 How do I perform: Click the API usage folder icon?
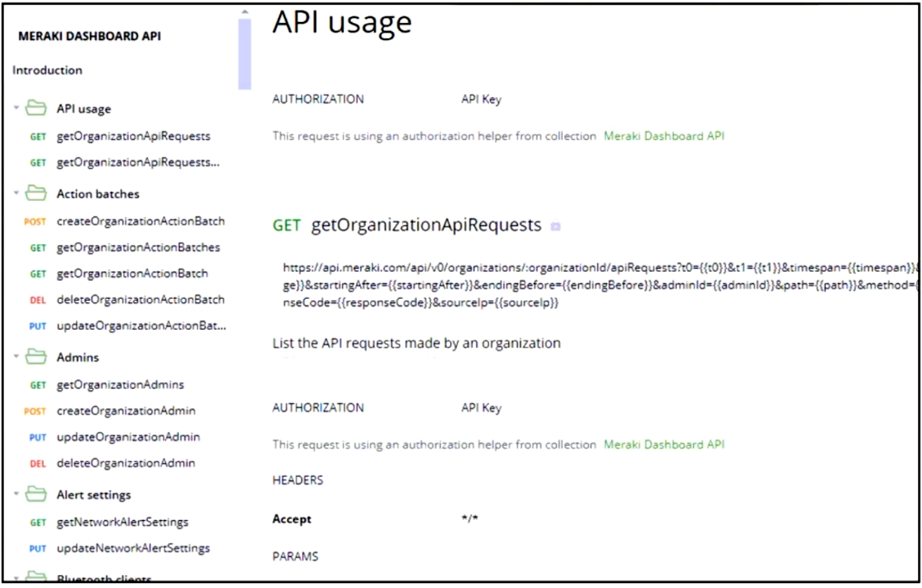click(x=36, y=109)
